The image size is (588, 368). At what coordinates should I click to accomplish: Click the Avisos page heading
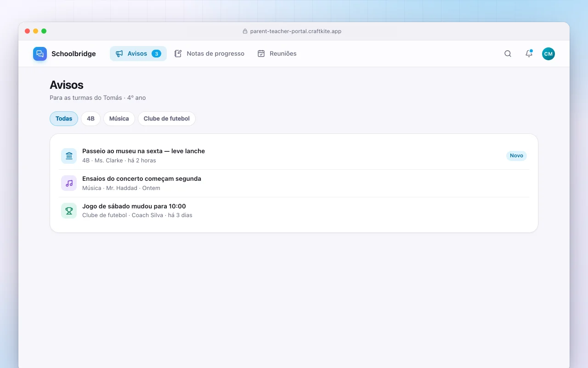click(x=67, y=85)
